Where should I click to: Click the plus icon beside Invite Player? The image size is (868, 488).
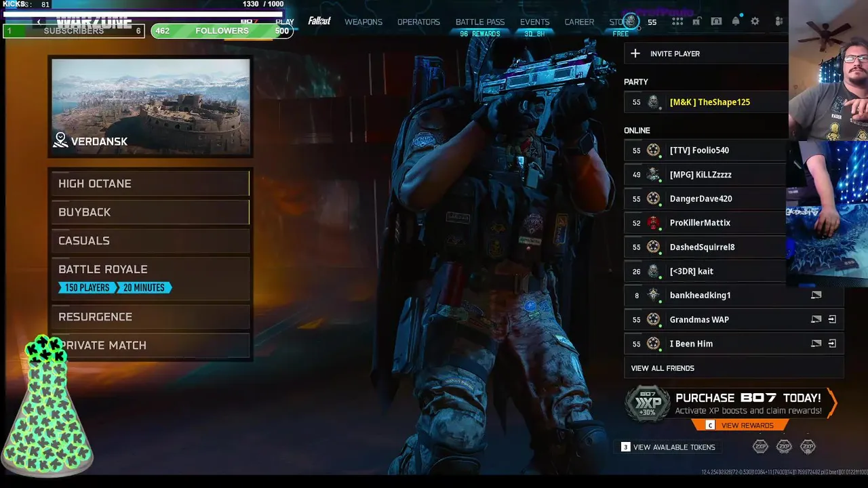(635, 54)
